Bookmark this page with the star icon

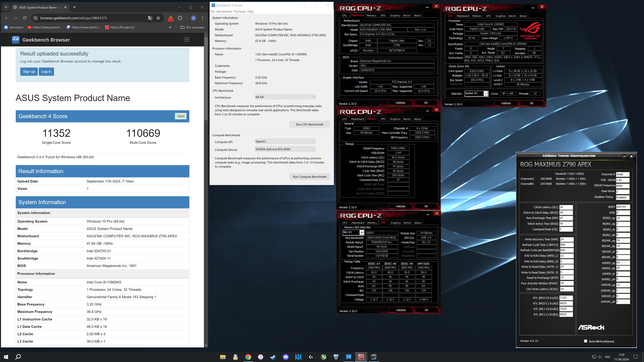(158, 18)
